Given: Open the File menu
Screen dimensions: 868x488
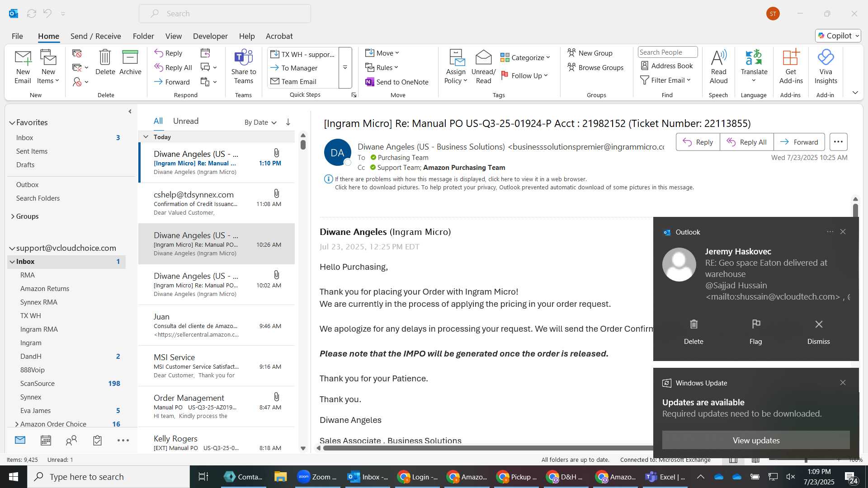Looking at the screenshot, I should [x=17, y=36].
